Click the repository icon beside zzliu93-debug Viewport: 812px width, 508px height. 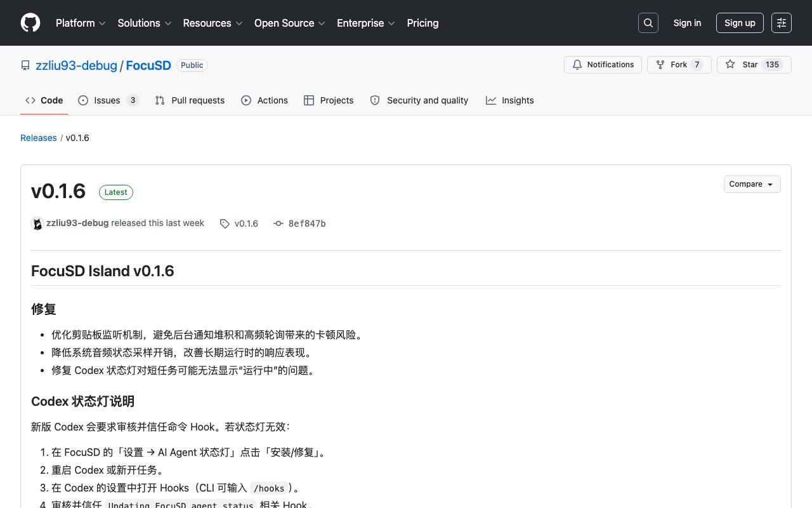tap(25, 65)
